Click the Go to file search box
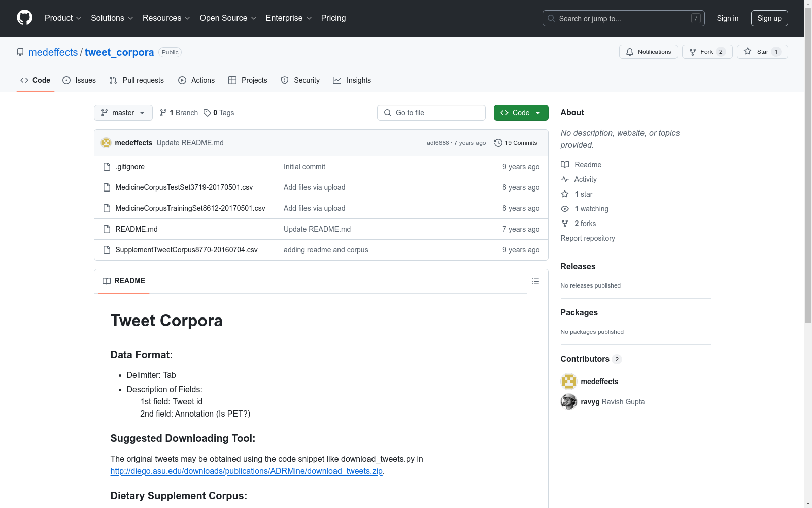The height and width of the screenshot is (508, 812). point(431,113)
